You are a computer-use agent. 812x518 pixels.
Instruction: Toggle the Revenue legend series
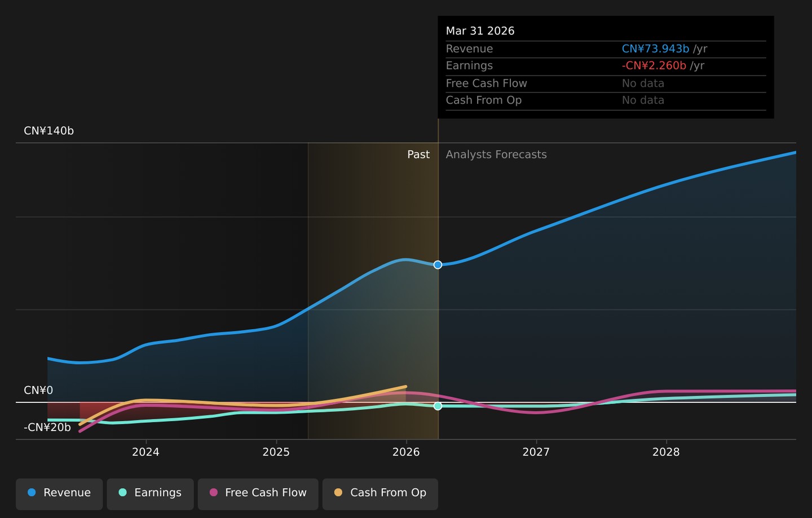tap(59, 494)
